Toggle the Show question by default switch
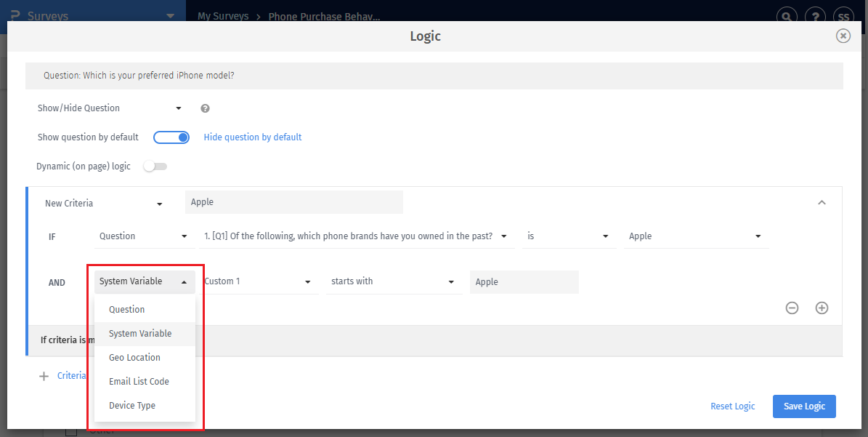Screen dimensions: 868x437 click(171, 137)
